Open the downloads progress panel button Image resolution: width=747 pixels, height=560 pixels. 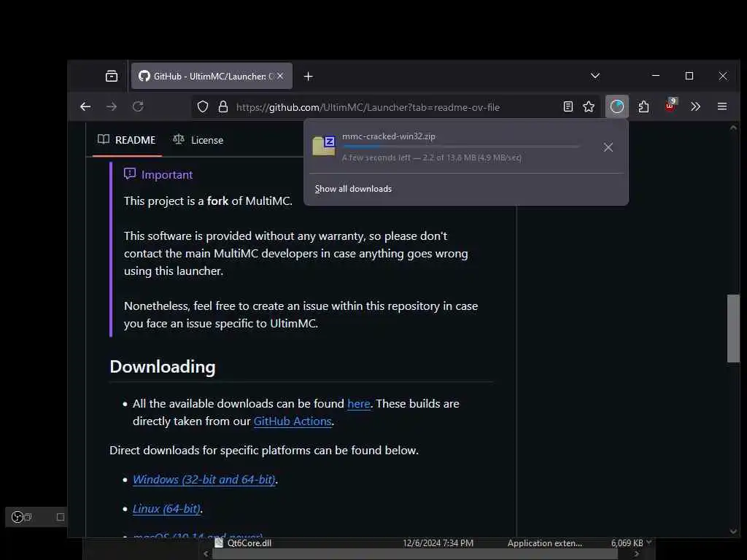(617, 106)
